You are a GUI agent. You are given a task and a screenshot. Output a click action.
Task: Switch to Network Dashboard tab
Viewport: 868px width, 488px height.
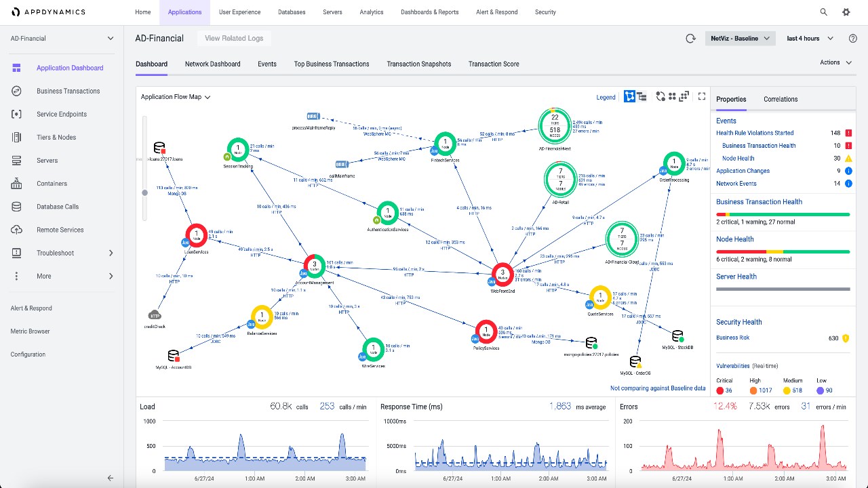(x=213, y=64)
